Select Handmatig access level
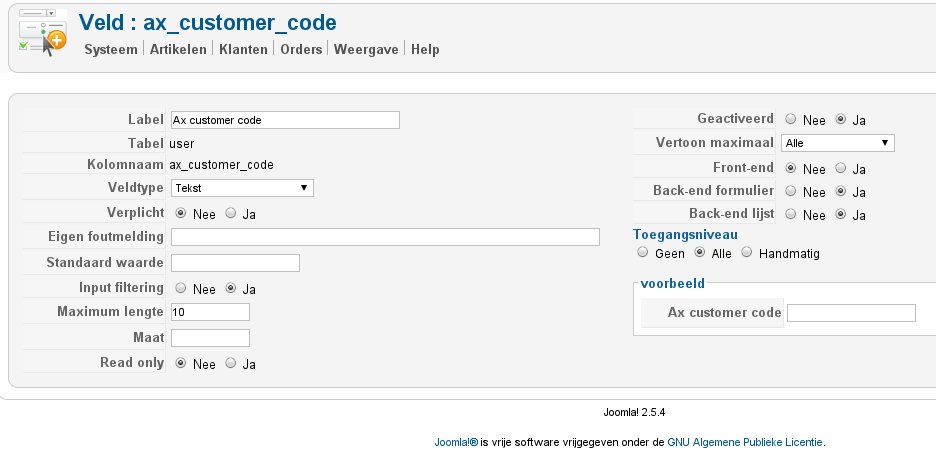Screen dimensions: 936x467 (x=747, y=253)
